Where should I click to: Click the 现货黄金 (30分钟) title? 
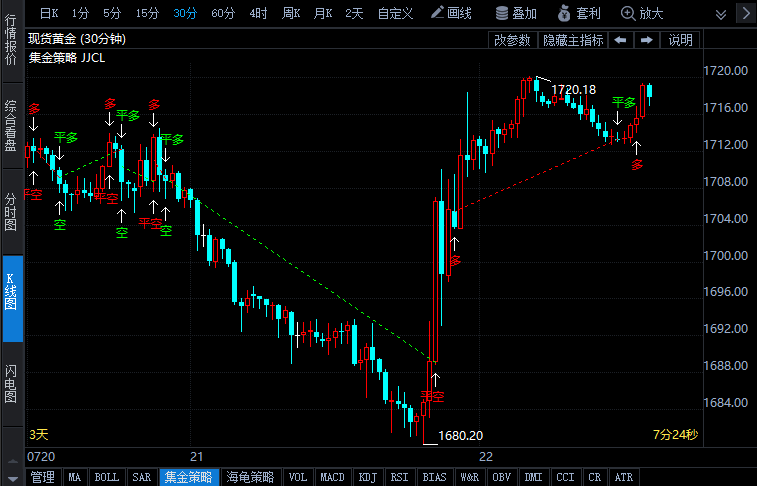[x=77, y=39]
